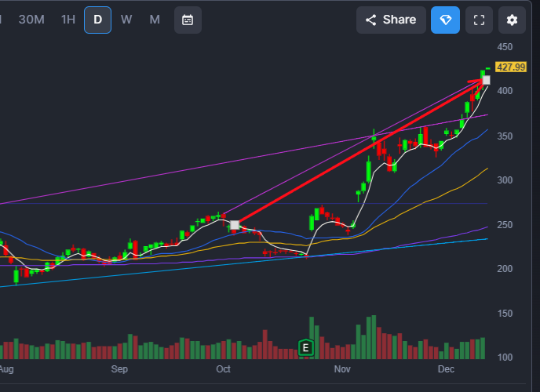Click the Share button
Image resolution: width=540 pixels, height=392 pixels.
(391, 20)
